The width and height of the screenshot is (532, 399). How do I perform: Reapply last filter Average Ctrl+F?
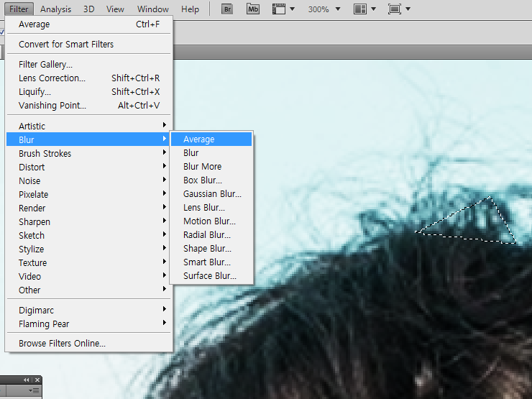click(88, 24)
